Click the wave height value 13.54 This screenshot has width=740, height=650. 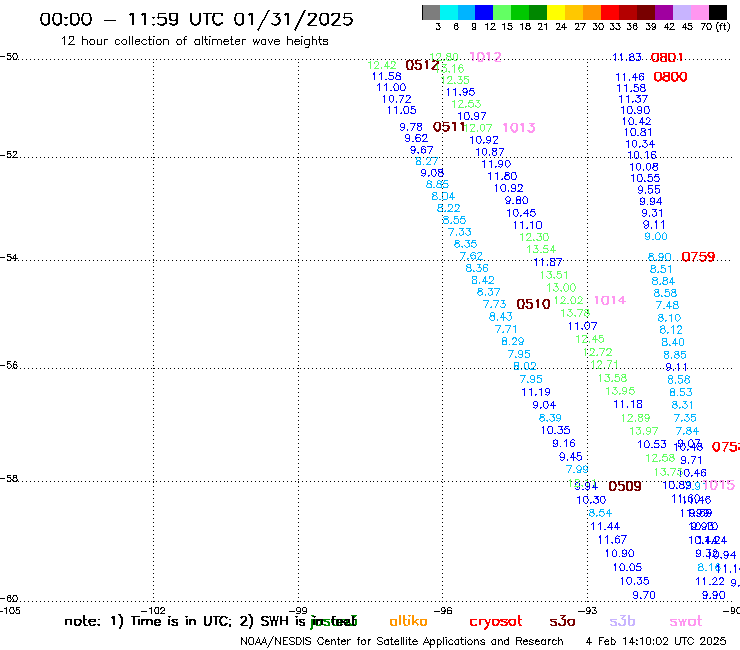pyautogui.click(x=541, y=249)
